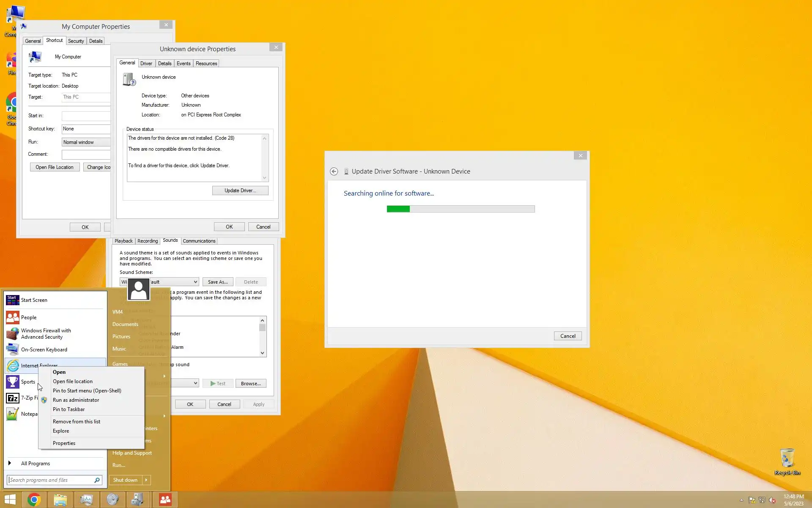Click the Search programs and files box
The image size is (812, 508).
(51, 480)
